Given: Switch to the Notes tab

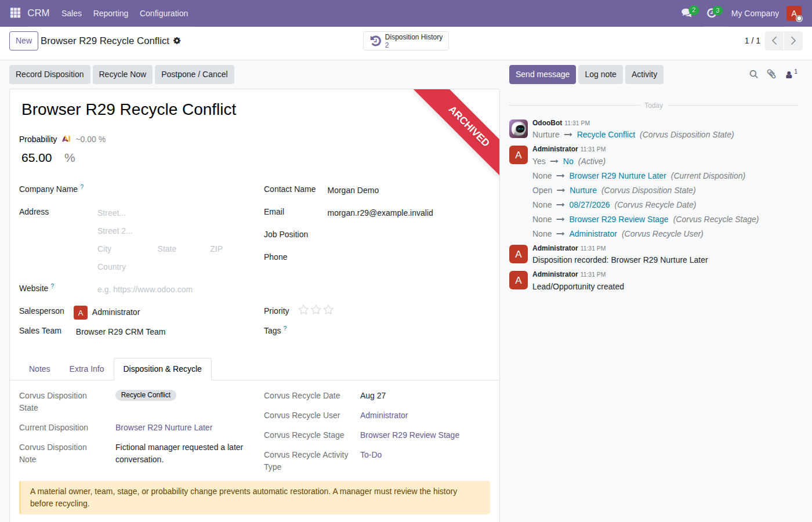Looking at the screenshot, I should pos(39,369).
